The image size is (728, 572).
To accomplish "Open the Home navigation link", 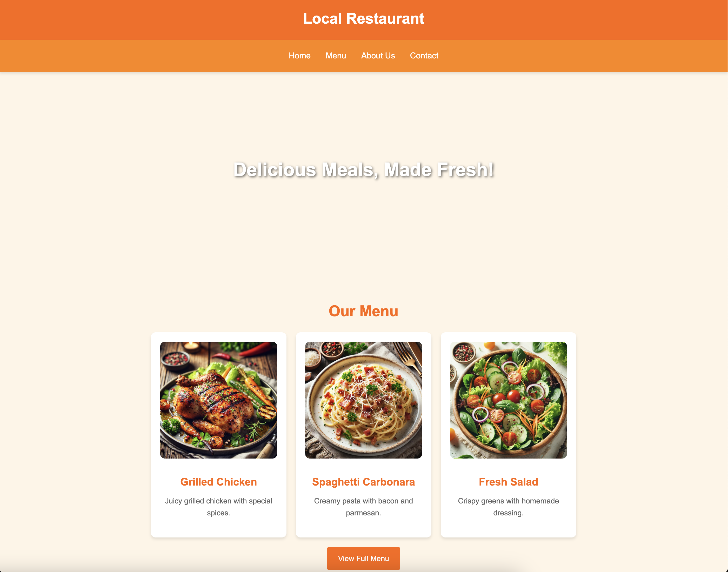I will pyautogui.click(x=299, y=56).
